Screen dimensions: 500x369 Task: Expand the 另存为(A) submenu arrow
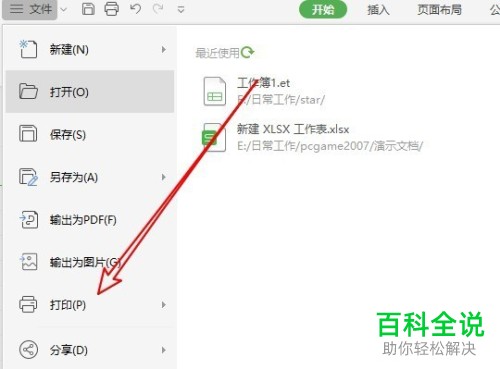[x=163, y=177]
